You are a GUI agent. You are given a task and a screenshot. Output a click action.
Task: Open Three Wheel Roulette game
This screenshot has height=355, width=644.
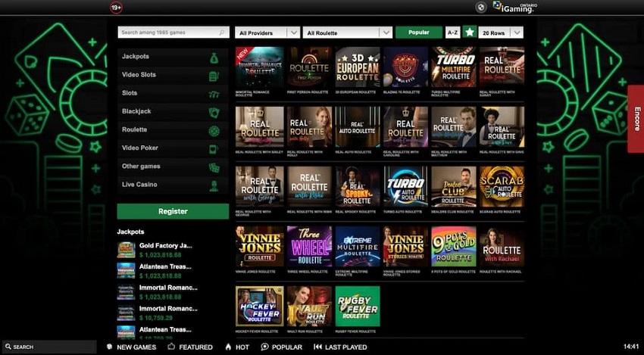pos(309,246)
